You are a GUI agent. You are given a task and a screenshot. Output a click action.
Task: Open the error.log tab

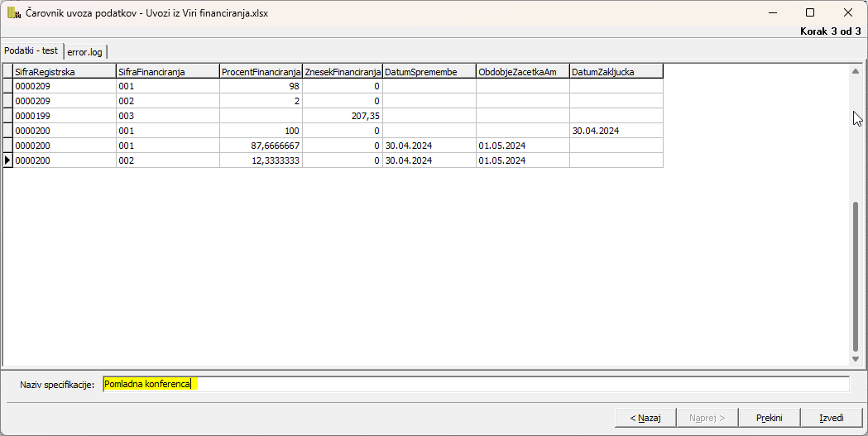85,52
